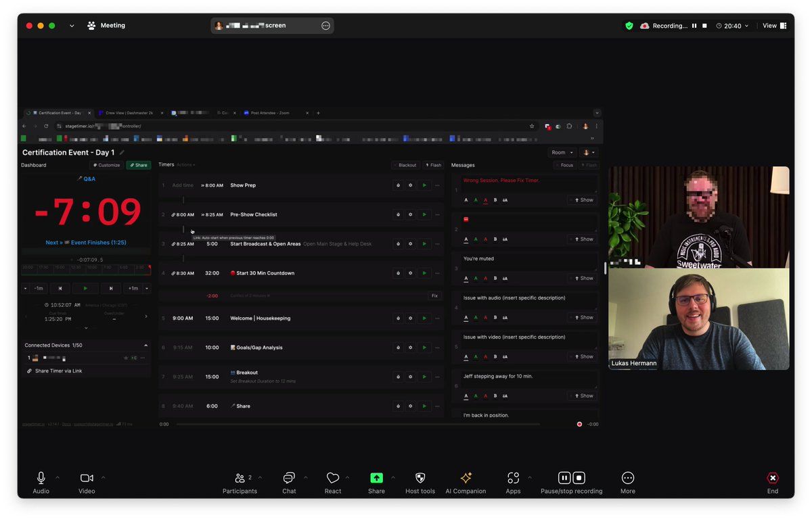Collapse the Connected Devices section

145,346
